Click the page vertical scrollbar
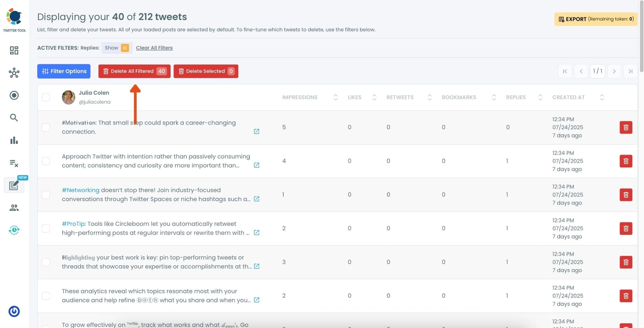 pos(641,36)
